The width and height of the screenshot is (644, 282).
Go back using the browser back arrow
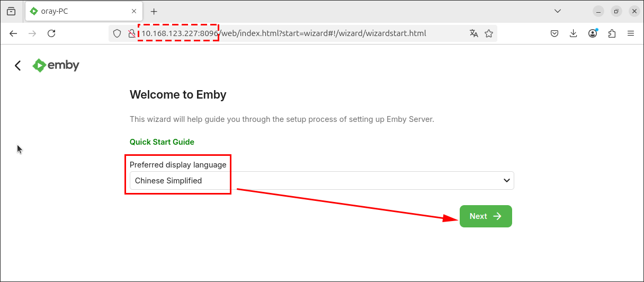click(x=13, y=33)
